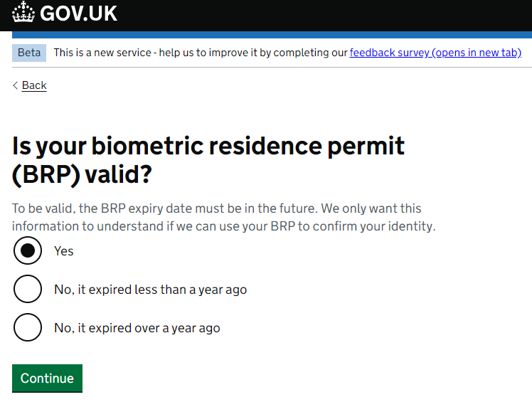Click the Yes option label text
Image resolution: width=532 pixels, height=402 pixels.
(64, 251)
